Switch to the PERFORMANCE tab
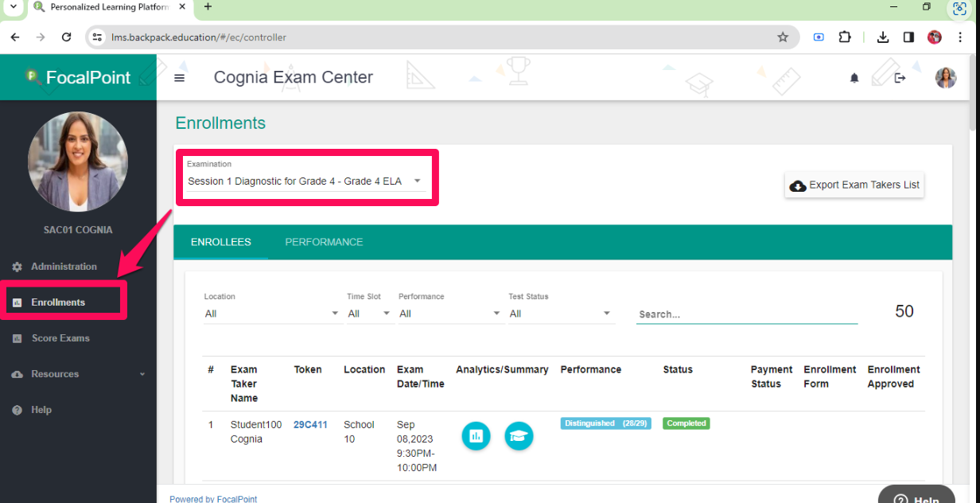980x503 pixels. coord(324,242)
